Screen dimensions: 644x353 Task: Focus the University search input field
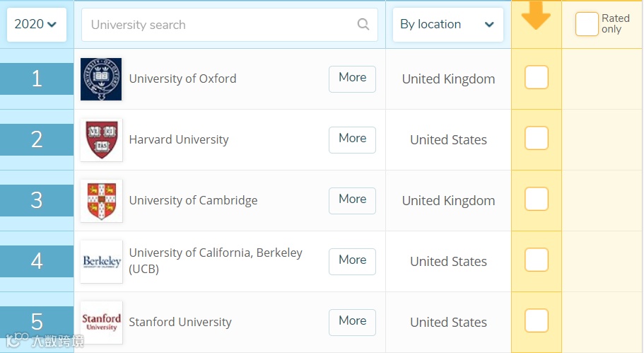click(x=219, y=25)
